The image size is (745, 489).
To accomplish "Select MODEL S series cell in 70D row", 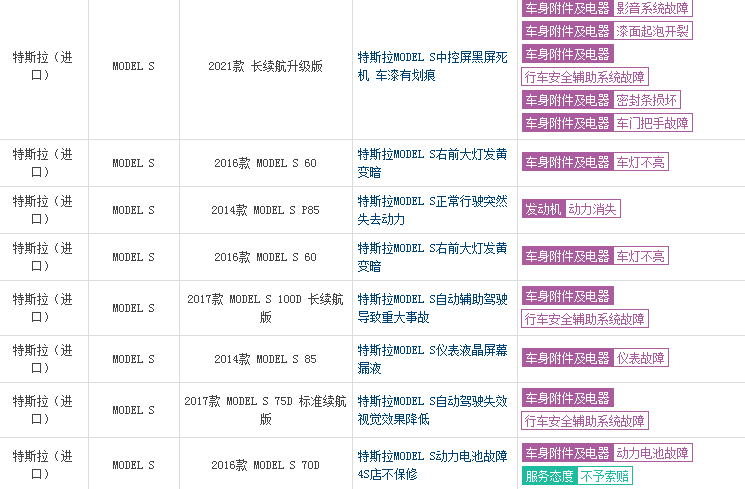I will (134, 465).
